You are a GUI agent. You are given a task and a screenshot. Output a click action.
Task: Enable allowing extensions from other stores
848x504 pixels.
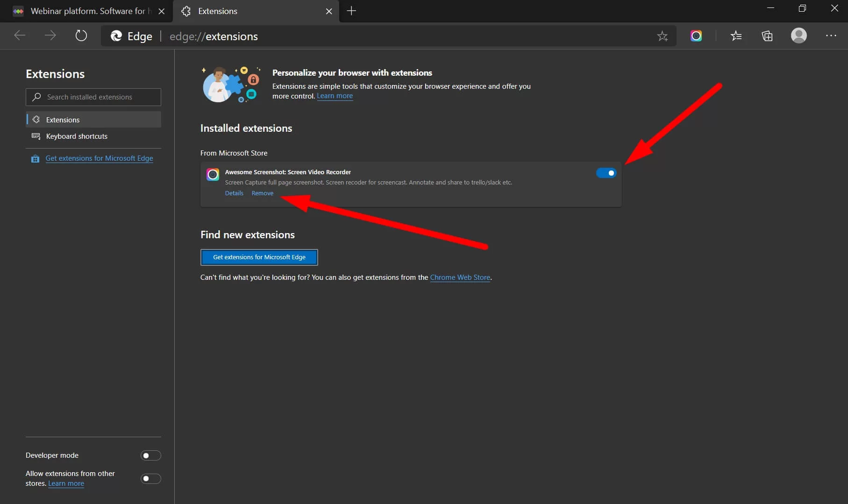coord(150,478)
